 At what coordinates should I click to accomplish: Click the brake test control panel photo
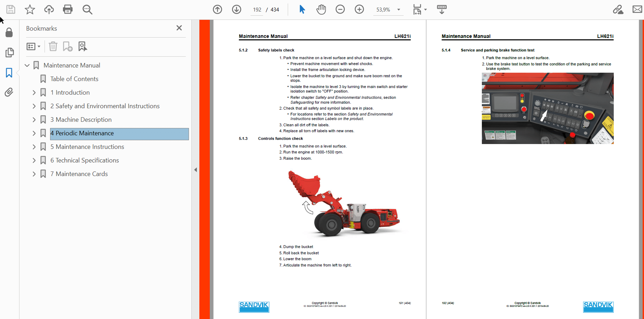click(548, 108)
